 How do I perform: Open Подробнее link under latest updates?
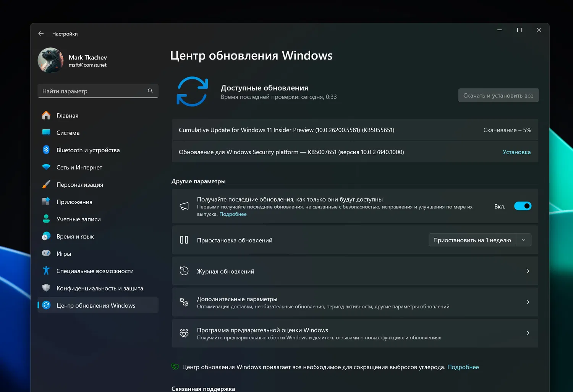pyautogui.click(x=233, y=214)
